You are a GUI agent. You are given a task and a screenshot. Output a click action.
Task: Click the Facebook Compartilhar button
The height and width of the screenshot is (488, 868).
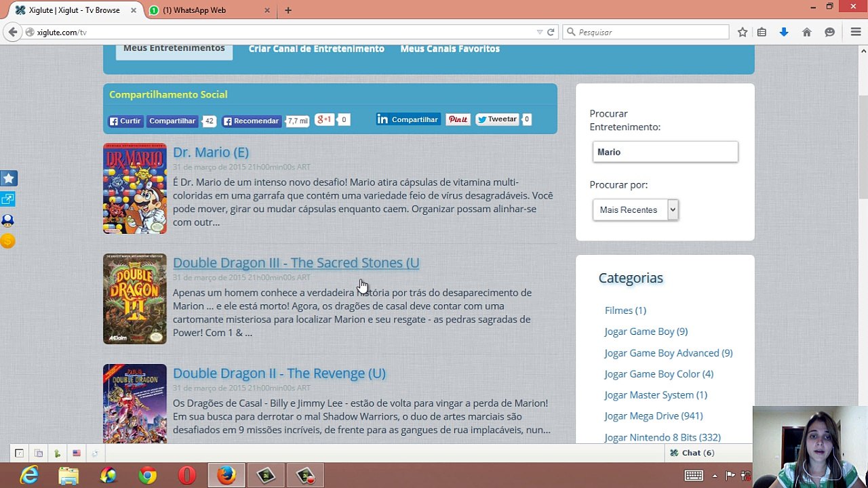(172, 121)
